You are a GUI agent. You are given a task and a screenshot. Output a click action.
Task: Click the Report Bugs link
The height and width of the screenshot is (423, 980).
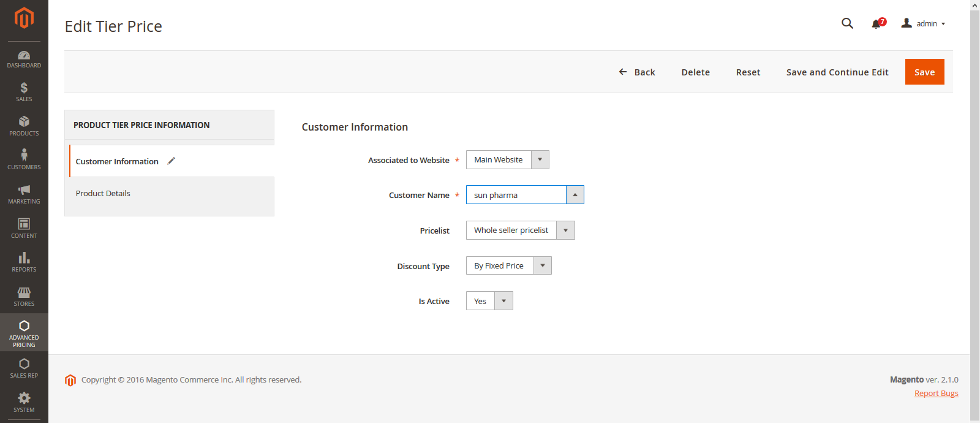(936, 394)
